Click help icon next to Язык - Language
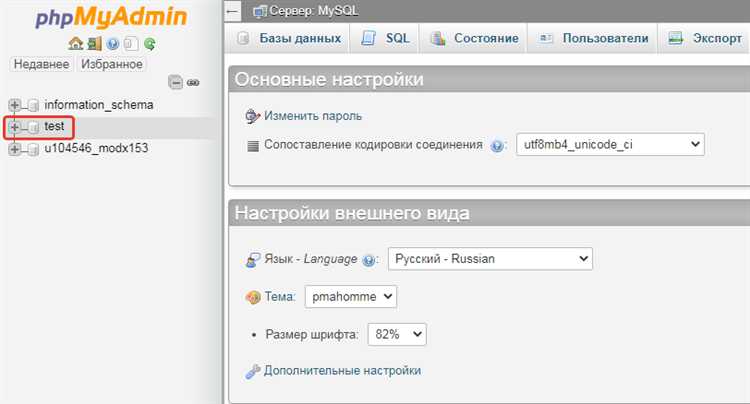The width and height of the screenshot is (750, 404). 369,260
